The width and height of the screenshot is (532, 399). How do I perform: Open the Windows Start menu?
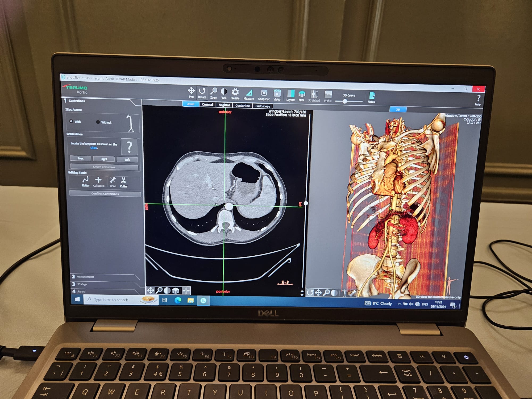tap(77, 299)
